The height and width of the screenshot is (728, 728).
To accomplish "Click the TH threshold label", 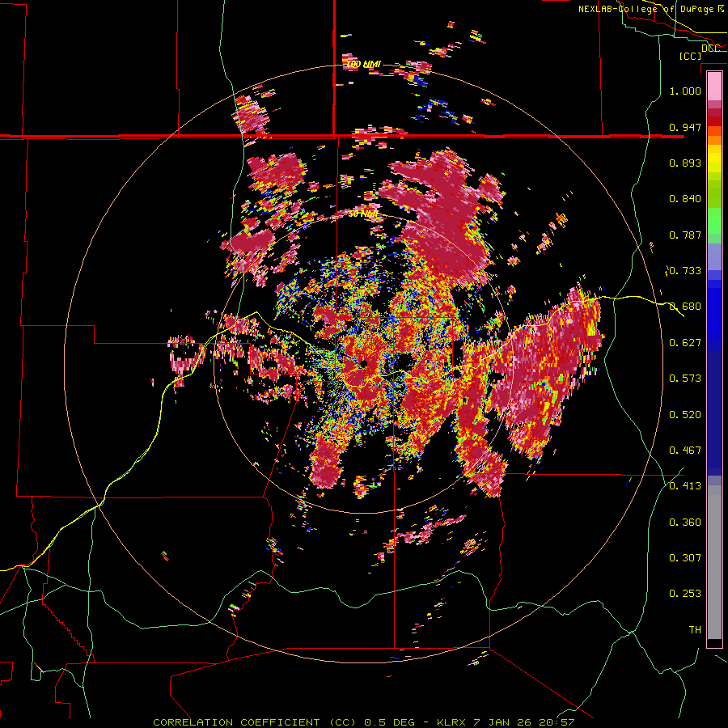I will tap(695, 630).
